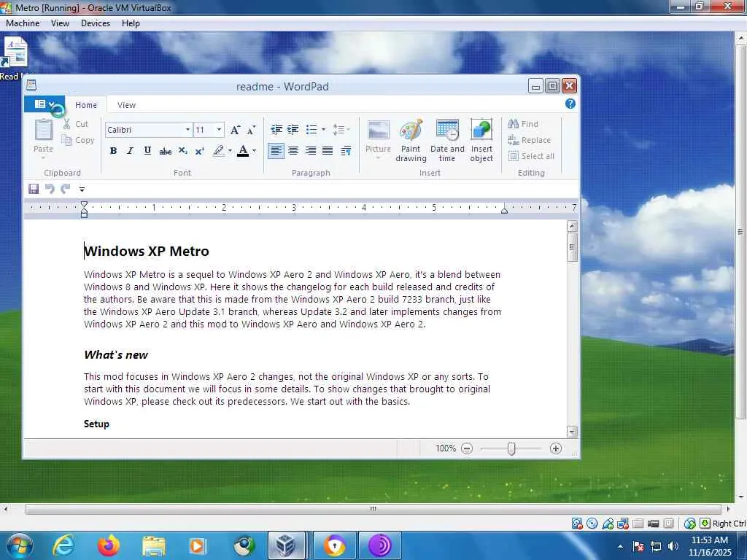Image resolution: width=747 pixels, height=560 pixels.
Task: Open WordPad Help with the question mark icon
Action: 570,104
